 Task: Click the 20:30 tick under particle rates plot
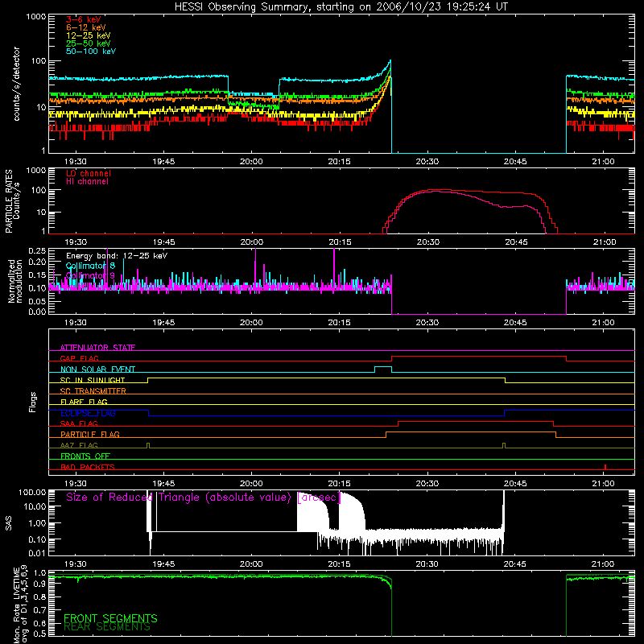point(428,242)
